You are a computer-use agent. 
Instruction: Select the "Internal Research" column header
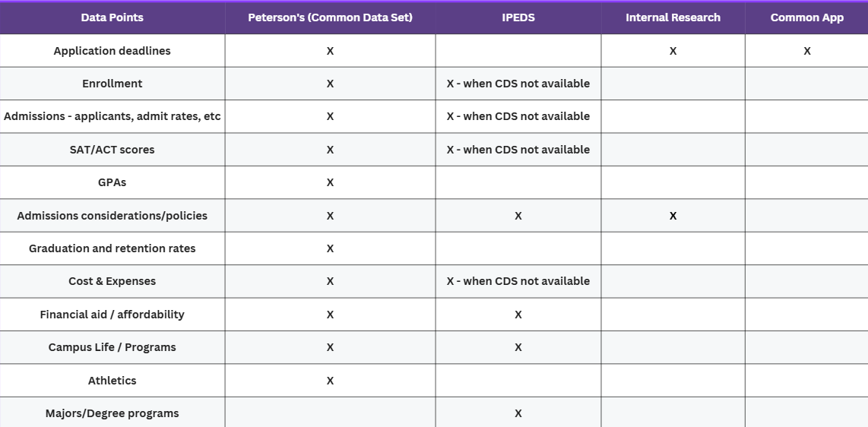[x=673, y=17]
